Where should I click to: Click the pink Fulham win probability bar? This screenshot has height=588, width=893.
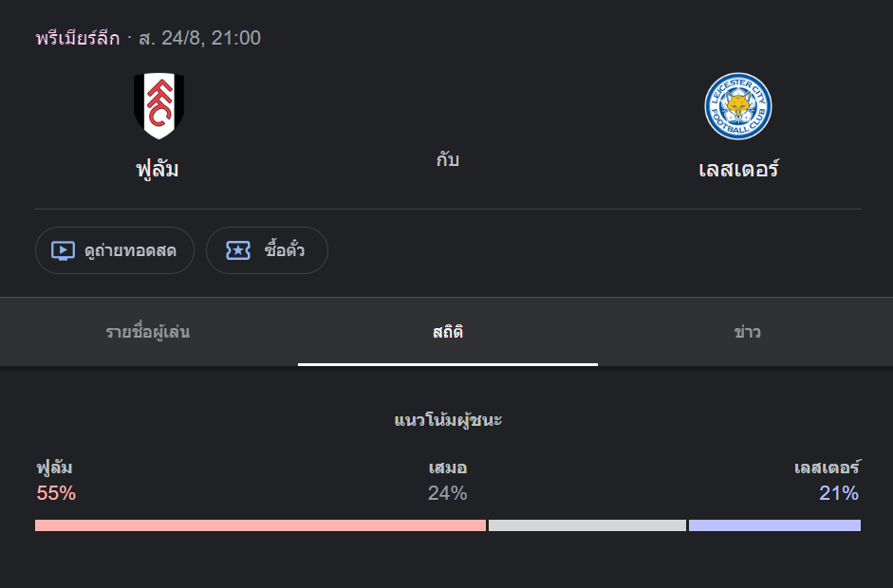click(260, 525)
